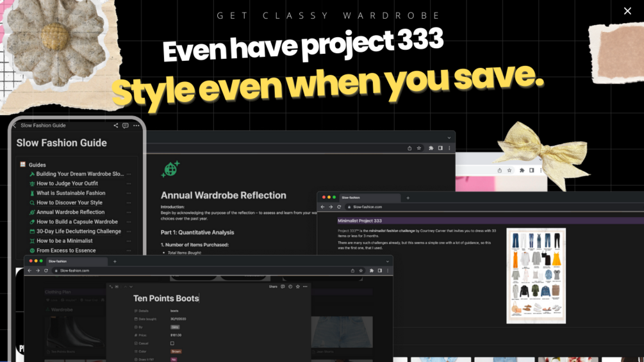The image size is (644, 362).
Task: Open options dots for How to be a Minimalist
Action: pyautogui.click(x=129, y=241)
